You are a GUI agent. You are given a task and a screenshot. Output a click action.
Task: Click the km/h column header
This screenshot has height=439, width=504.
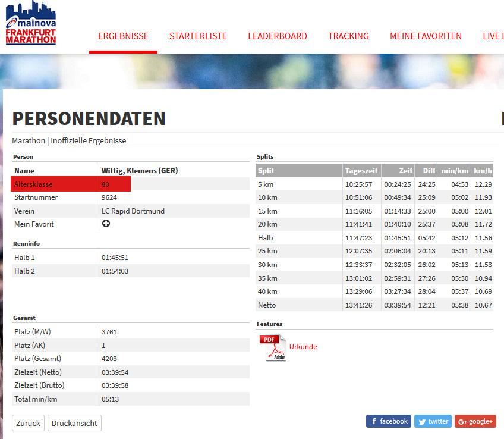482,171
